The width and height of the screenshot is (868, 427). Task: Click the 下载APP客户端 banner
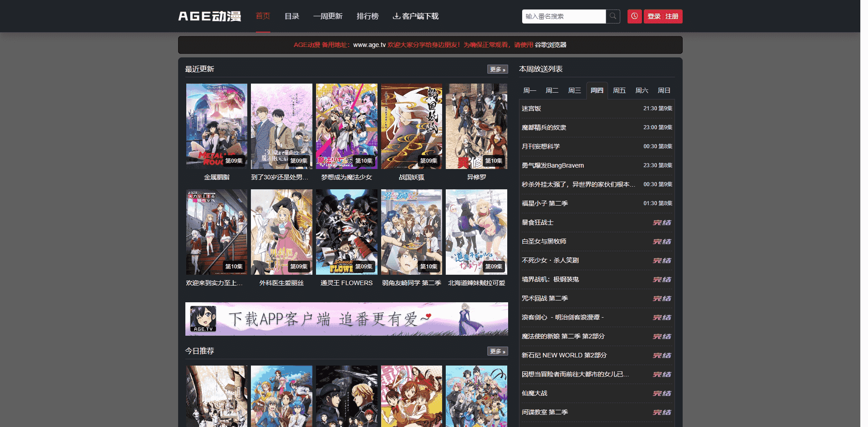pos(347,319)
